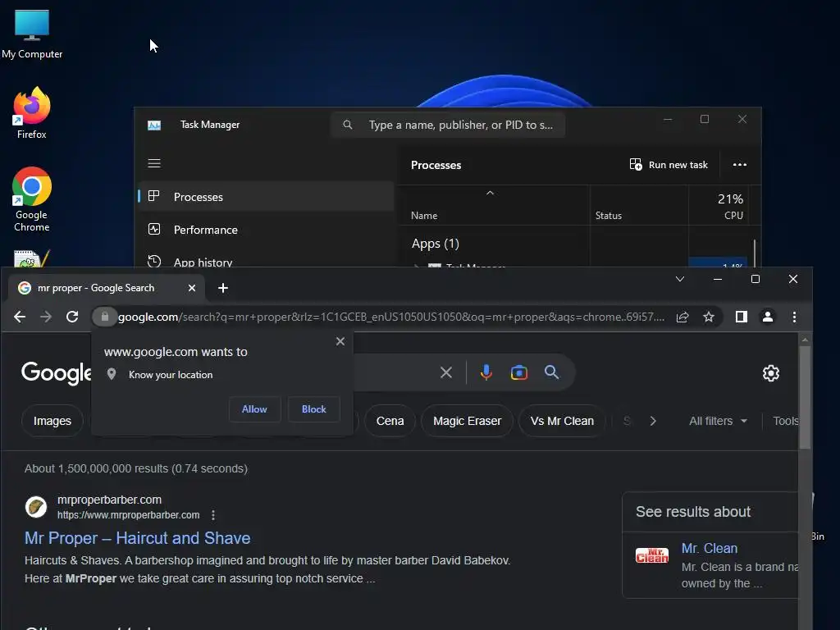Select the Magic Eraser search chip
840x630 pixels.
(467, 421)
